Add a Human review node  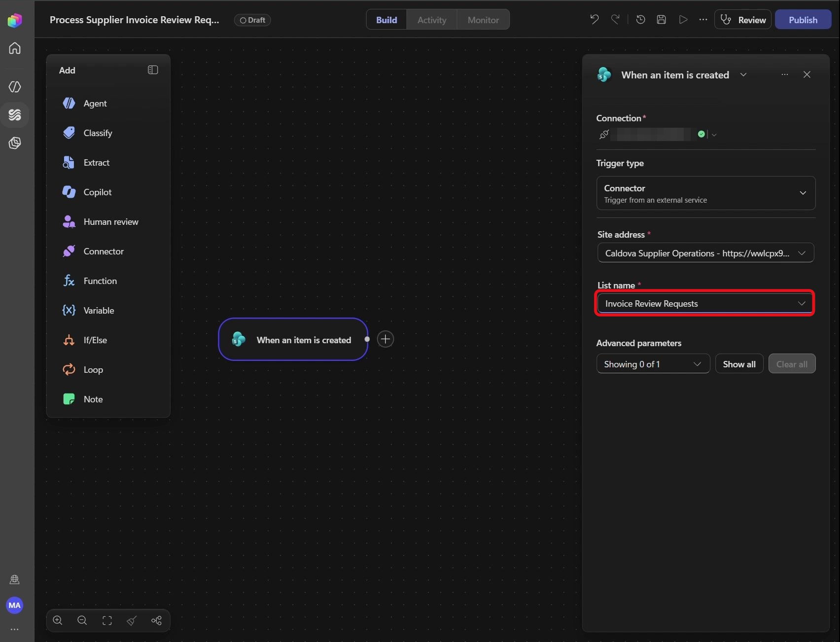tap(108, 222)
